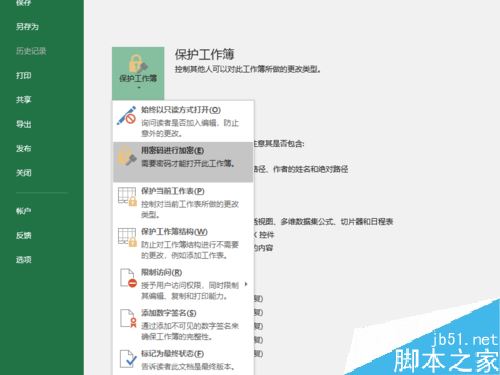Open 帐户 (Account) in sidebar
The height and width of the screenshot is (375, 500).
point(24,211)
